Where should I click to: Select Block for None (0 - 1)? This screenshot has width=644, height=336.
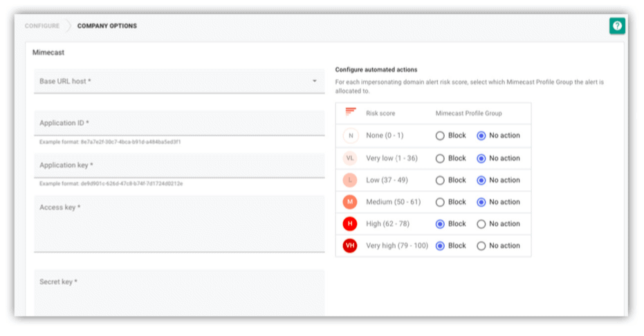(x=440, y=136)
